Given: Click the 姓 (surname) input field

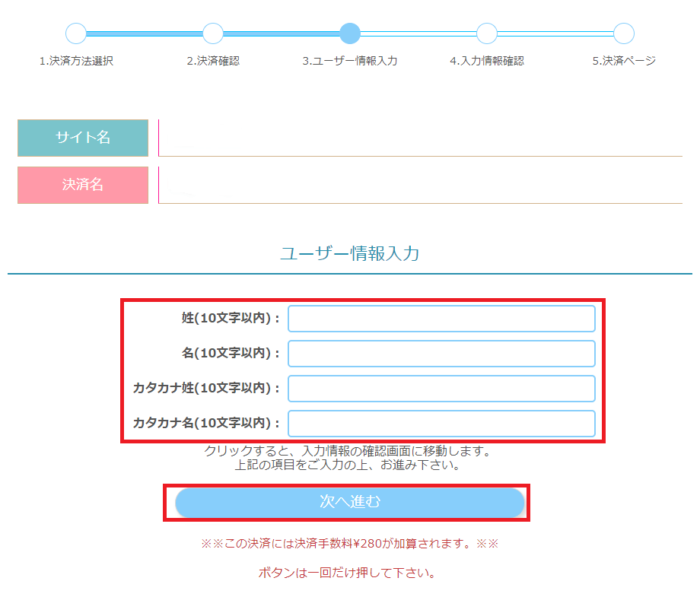Looking at the screenshot, I should pyautogui.click(x=441, y=319).
